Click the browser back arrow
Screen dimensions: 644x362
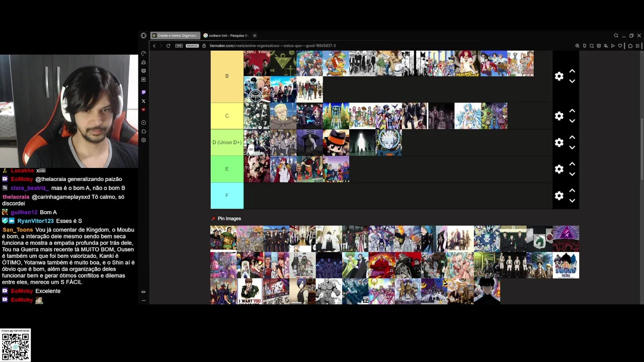[154, 46]
